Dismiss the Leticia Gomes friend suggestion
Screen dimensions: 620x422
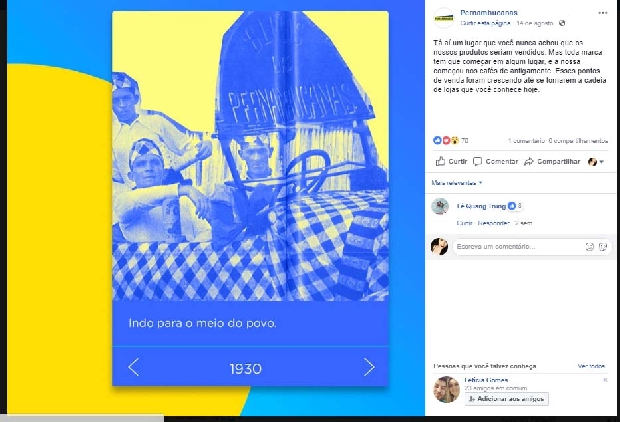point(605,380)
